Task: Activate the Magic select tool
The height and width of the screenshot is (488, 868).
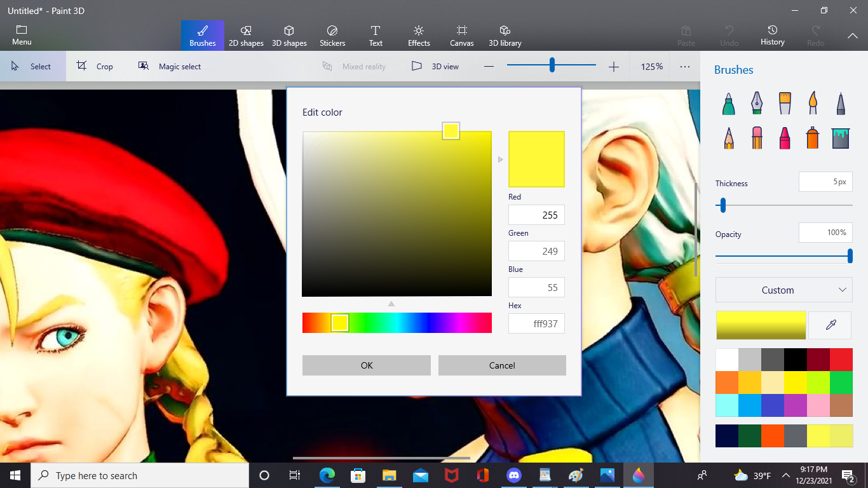Action: [170, 66]
